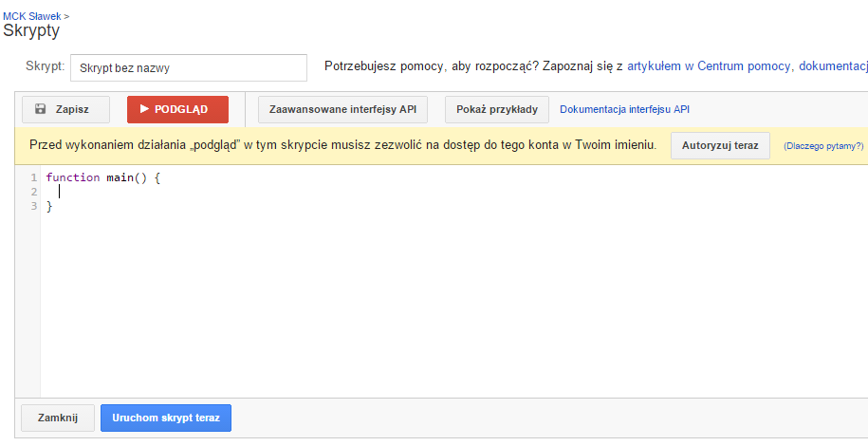This screenshot has width=868, height=446.
Task: Run the script with Uruchom skrypt teraz
Action: (x=166, y=418)
